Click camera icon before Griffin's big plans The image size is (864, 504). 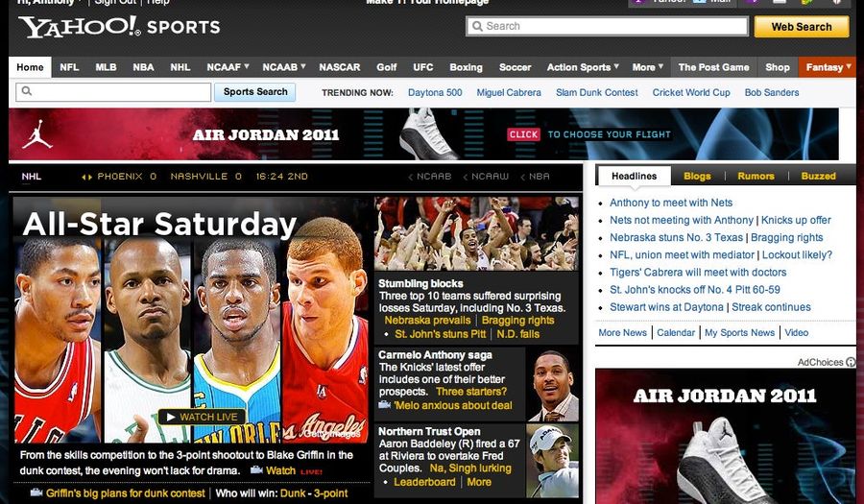(x=36, y=492)
